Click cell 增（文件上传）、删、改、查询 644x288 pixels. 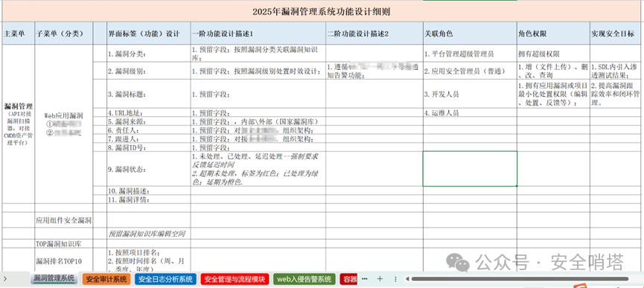coord(554,71)
